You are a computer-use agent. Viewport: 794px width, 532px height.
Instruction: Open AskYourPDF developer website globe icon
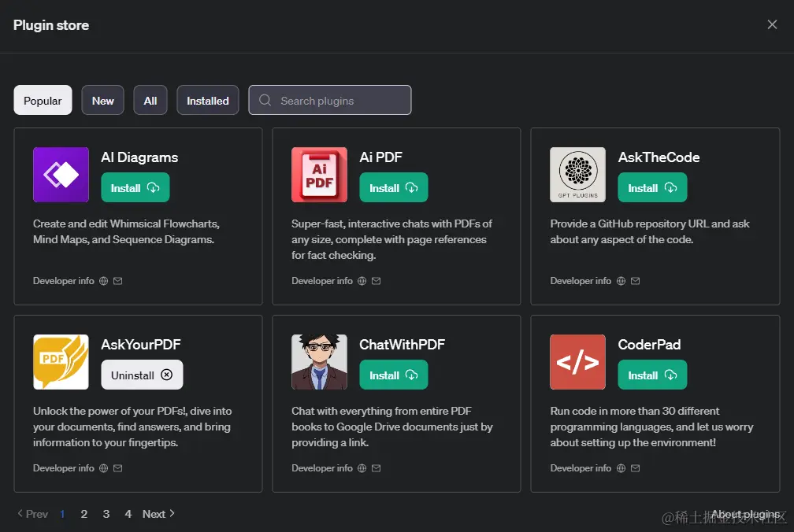[x=104, y=468]
